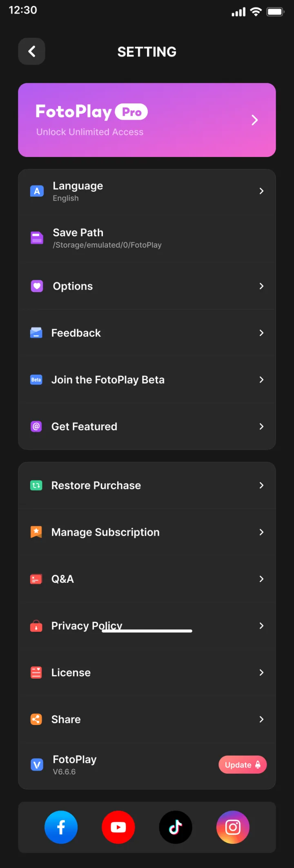Expand the Language row chevron
Screen dimensions: 294x868
(x=261, y=191)
